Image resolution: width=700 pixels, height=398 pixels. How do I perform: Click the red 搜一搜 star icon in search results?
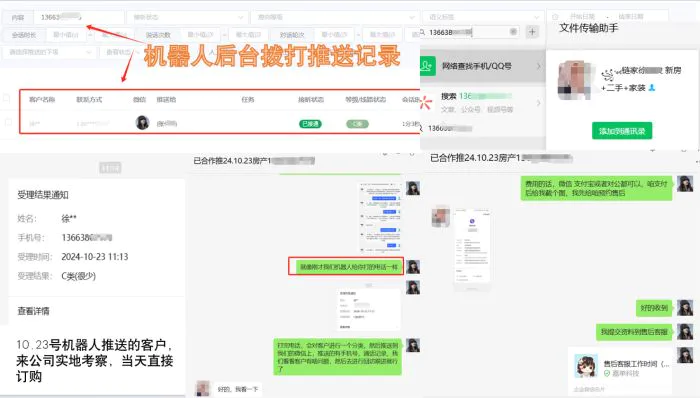click(x=425, y=102)
